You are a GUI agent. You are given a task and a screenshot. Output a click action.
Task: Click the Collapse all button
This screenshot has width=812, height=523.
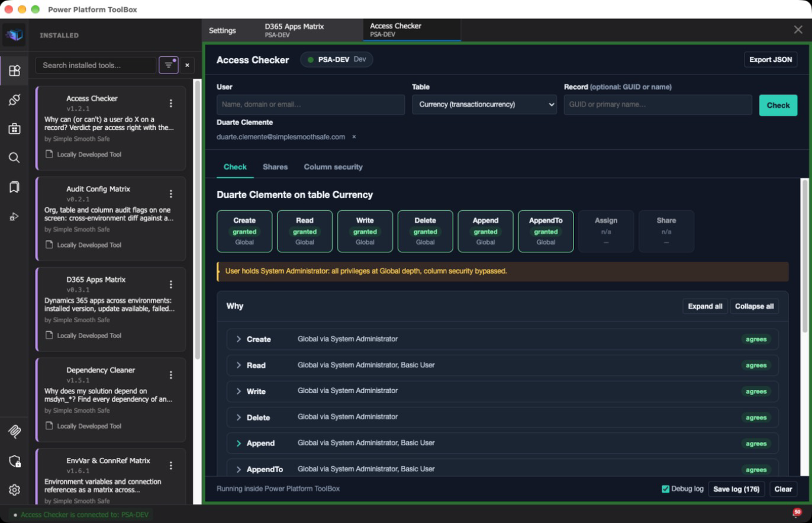click(754, 306)
